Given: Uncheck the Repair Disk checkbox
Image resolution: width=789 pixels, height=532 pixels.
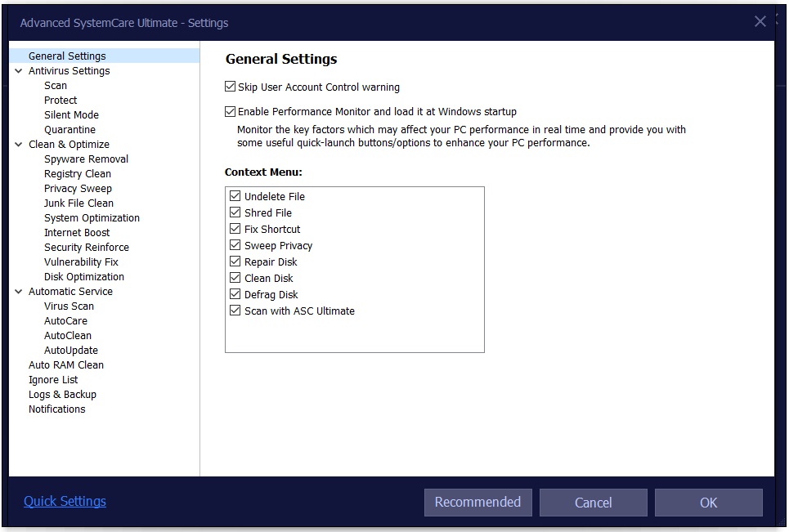Looking at the screenshot, I should pyautogui.click(x=235, y=261).
